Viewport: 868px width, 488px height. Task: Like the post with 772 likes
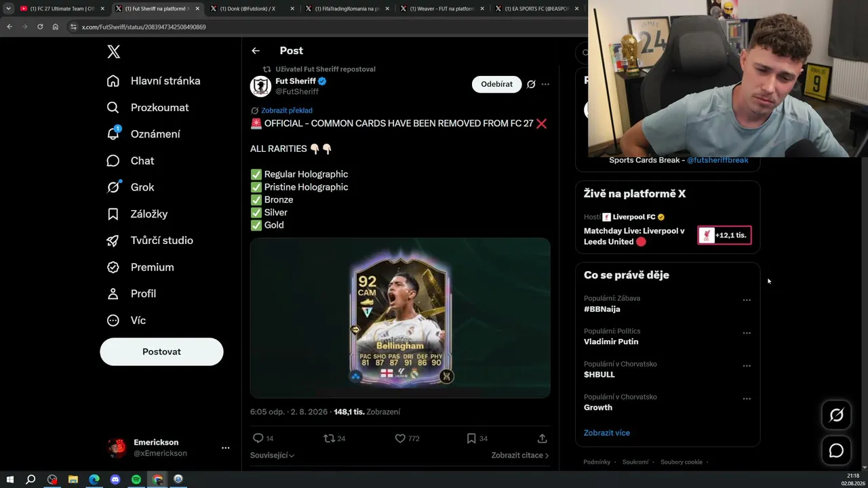point(400,439)
